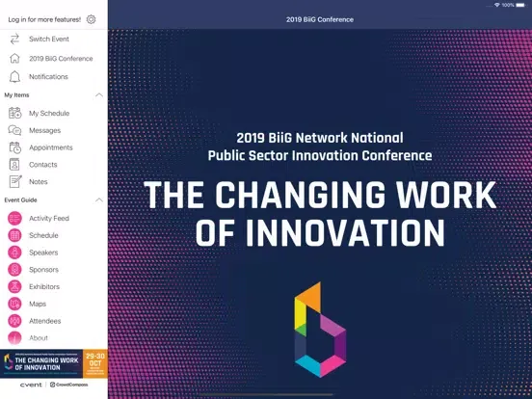Open My Schedule label
Viewport: 532px width, 399px height.
click(49, 114)
